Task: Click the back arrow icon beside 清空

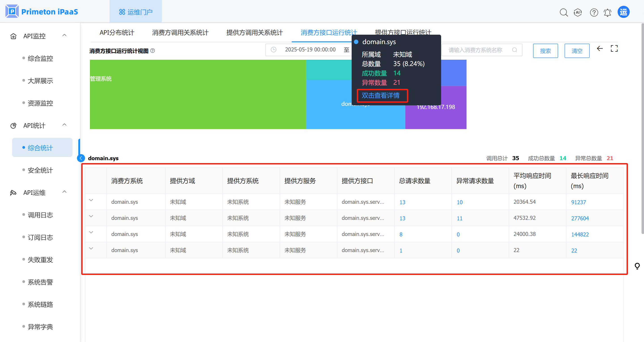Action: click(x=600, y=49)
